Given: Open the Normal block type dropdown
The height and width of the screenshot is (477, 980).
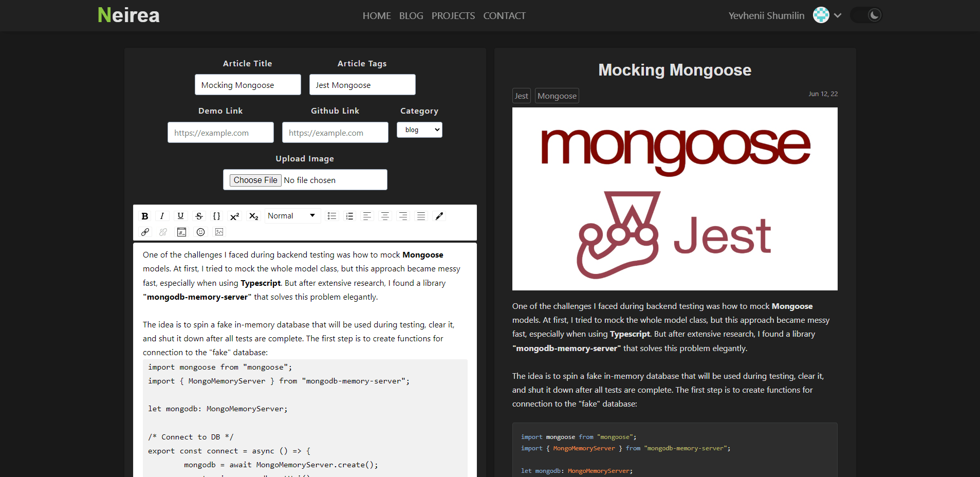Looking at the screenshot, I should (292, 216).
